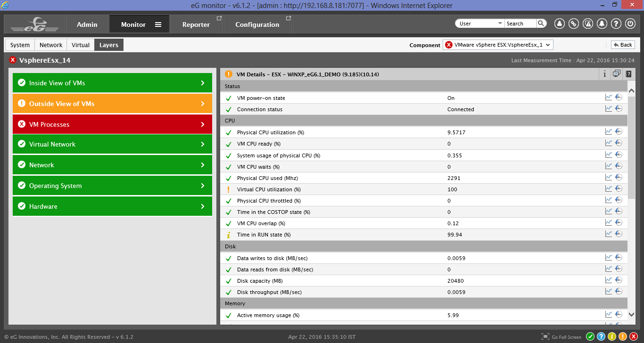Viewport: 644px width, 343px height.
Task: Click the info icon in VM Details header
Action: click(605, 74)
